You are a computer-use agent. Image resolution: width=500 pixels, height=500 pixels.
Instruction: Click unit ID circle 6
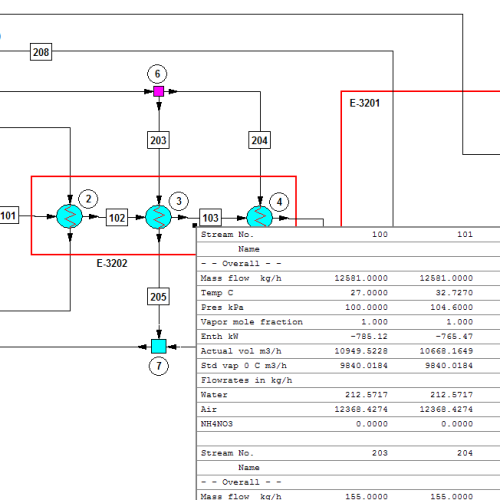coord(157,74)
